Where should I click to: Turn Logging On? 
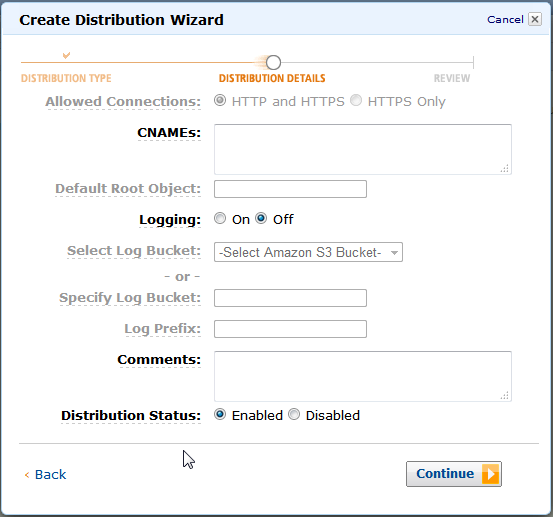220,218
